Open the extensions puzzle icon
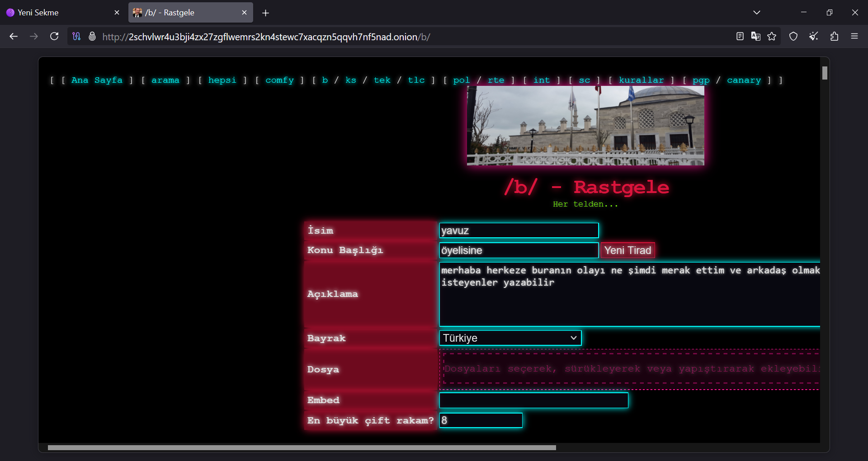 coord(834,37)
